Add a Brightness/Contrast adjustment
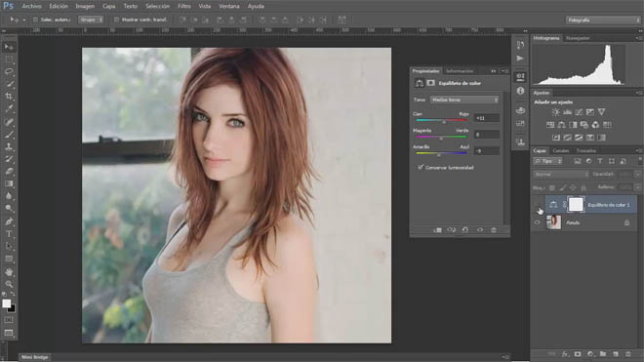The height and width of the screenshot is (362, 644). click(x=556, y=112)
